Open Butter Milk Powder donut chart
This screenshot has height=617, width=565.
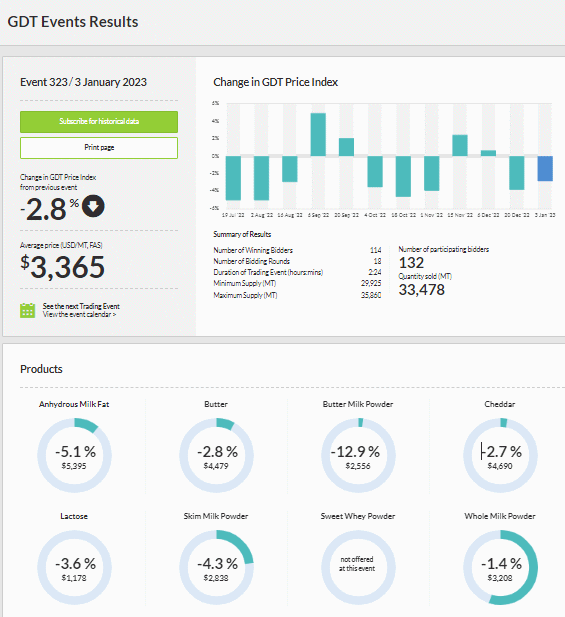[358, 455]
